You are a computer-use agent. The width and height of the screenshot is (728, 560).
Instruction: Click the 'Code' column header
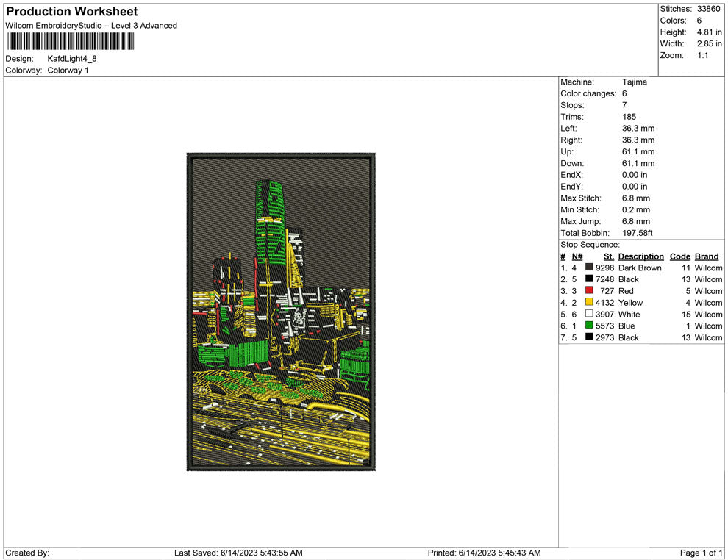(679, 256)
